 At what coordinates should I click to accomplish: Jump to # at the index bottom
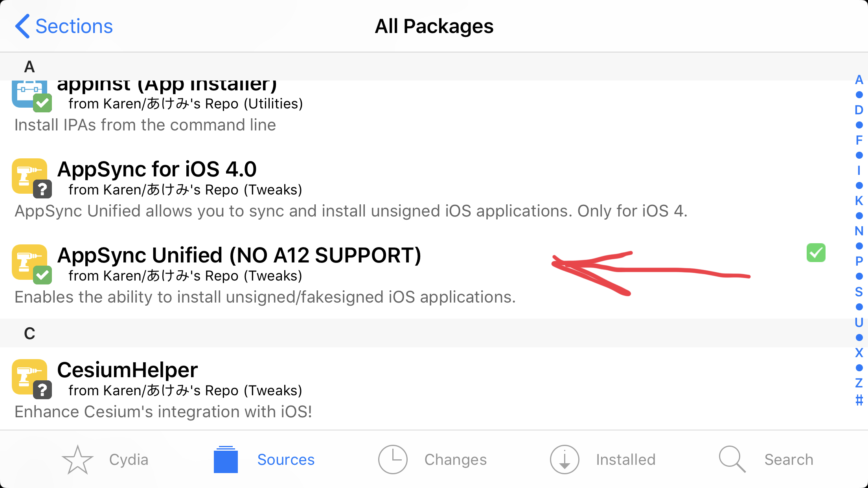pos(859,400)
